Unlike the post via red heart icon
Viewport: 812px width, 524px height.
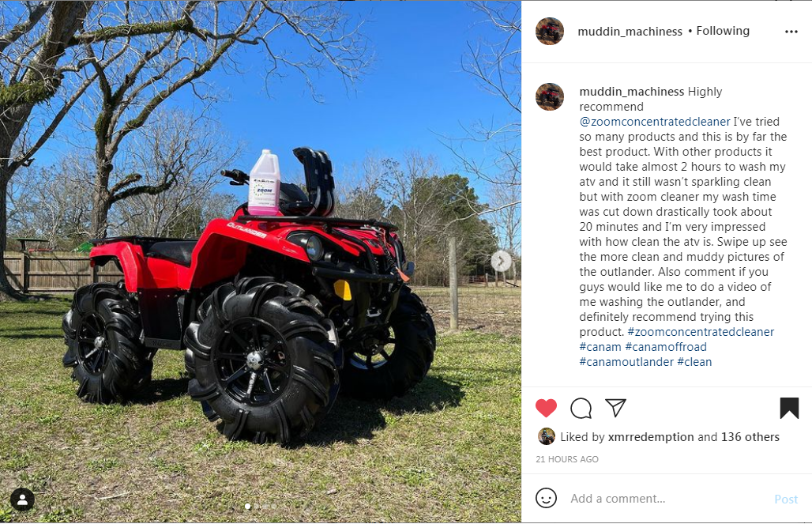pos(546,409)
